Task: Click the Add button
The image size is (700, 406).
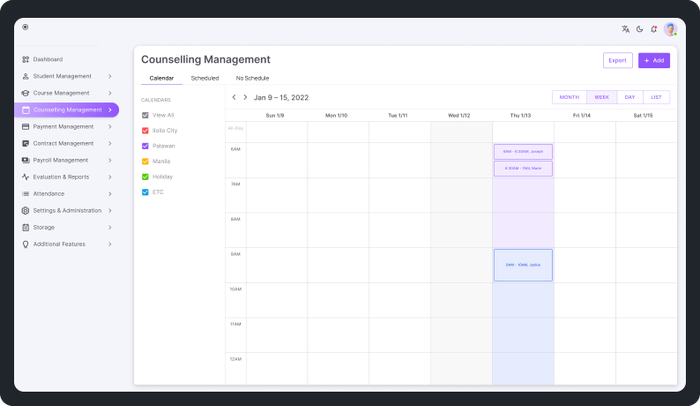Action: click(654, 60)
